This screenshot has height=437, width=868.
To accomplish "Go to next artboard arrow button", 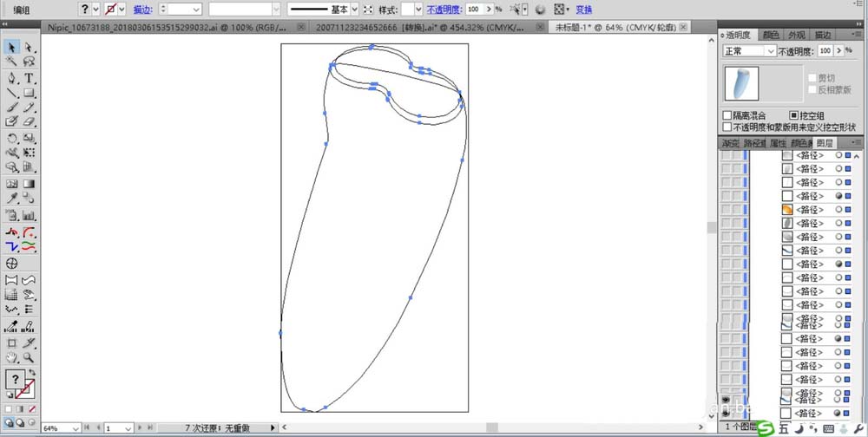I will 140,427.
